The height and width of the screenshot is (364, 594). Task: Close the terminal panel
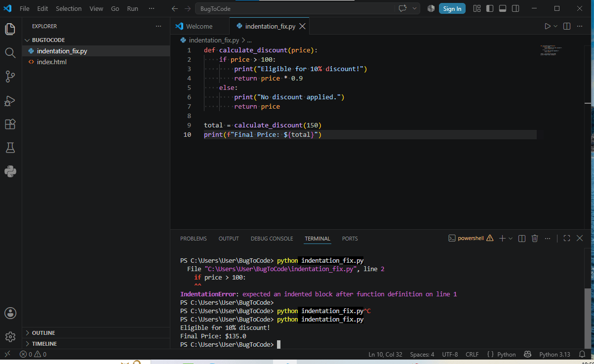[x=580, y=239]
